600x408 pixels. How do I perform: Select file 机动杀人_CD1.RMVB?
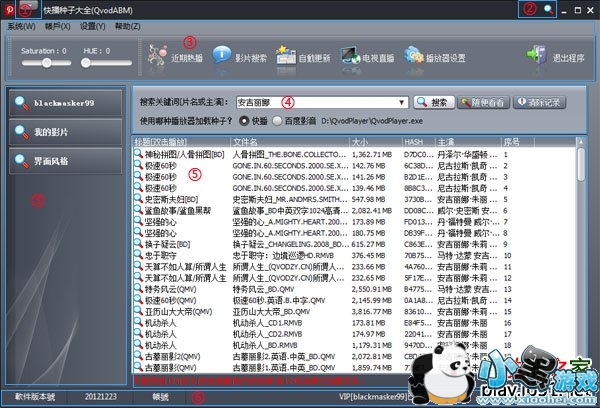(267, 323)
